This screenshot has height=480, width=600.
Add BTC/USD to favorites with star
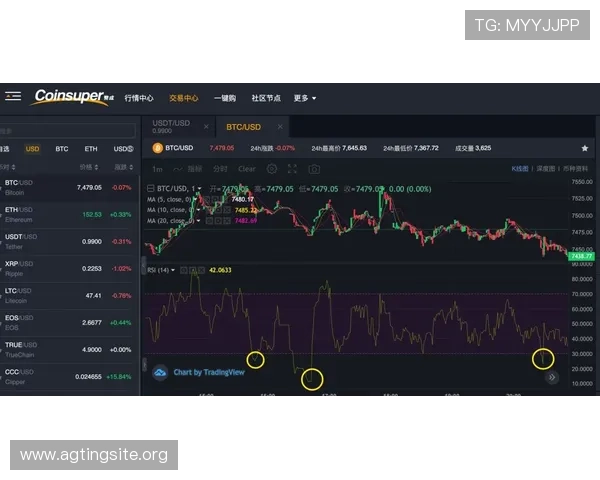(x=585, y=149)
